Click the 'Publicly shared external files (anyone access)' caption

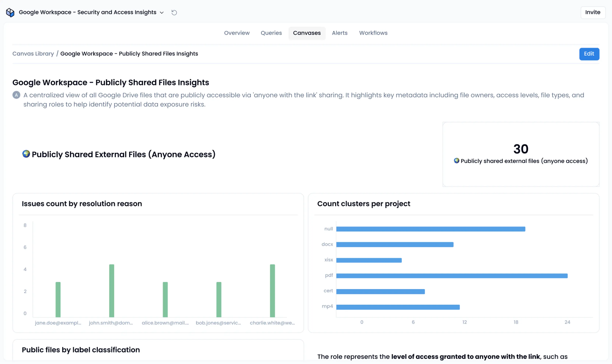coord(524,161)
